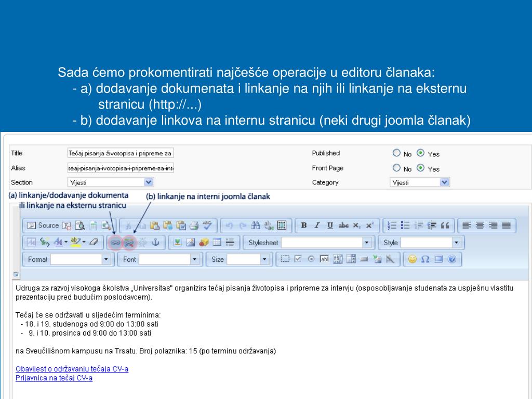The image size is (532, 399).
Task: Collapse the editor toolbar with small arrow
Action: 16,274
